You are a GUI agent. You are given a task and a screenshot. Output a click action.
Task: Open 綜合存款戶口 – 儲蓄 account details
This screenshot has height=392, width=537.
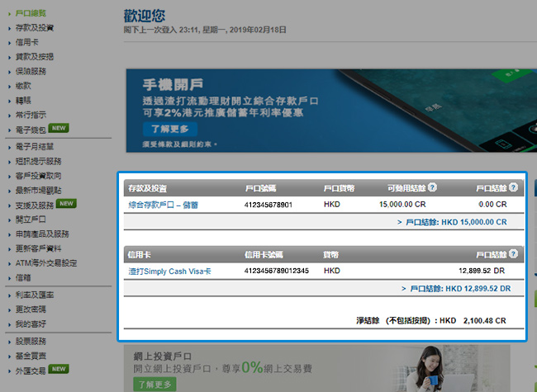[163, 205]
